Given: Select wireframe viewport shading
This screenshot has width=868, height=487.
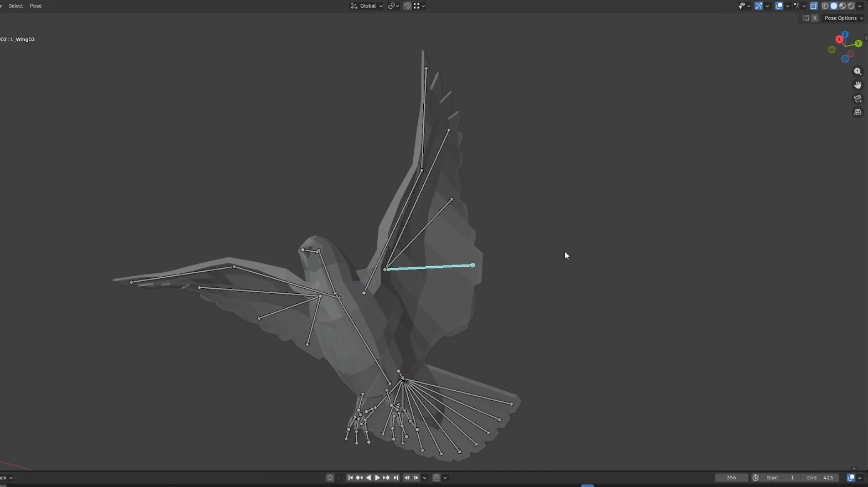Looking at the screenshot, I should pos(825,6).
